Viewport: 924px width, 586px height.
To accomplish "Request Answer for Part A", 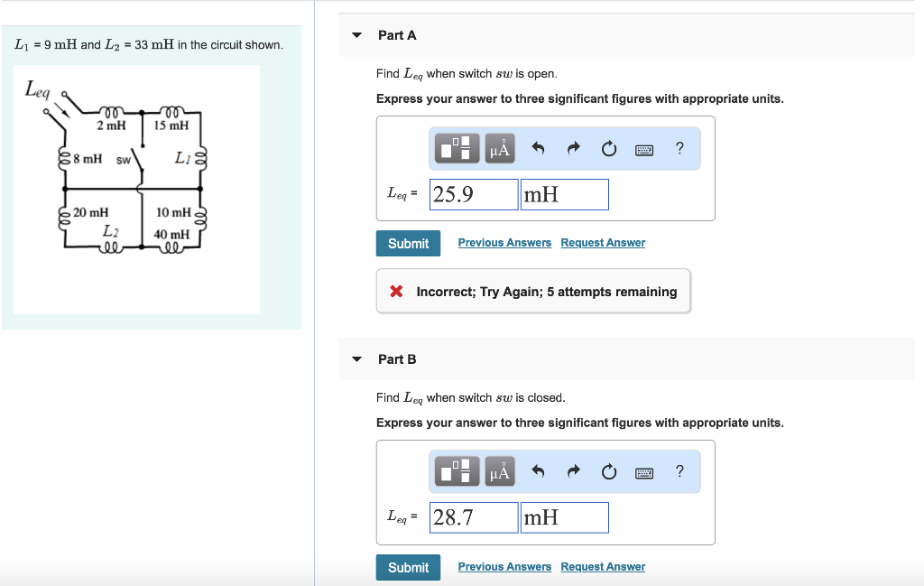I will pos(603,243).
